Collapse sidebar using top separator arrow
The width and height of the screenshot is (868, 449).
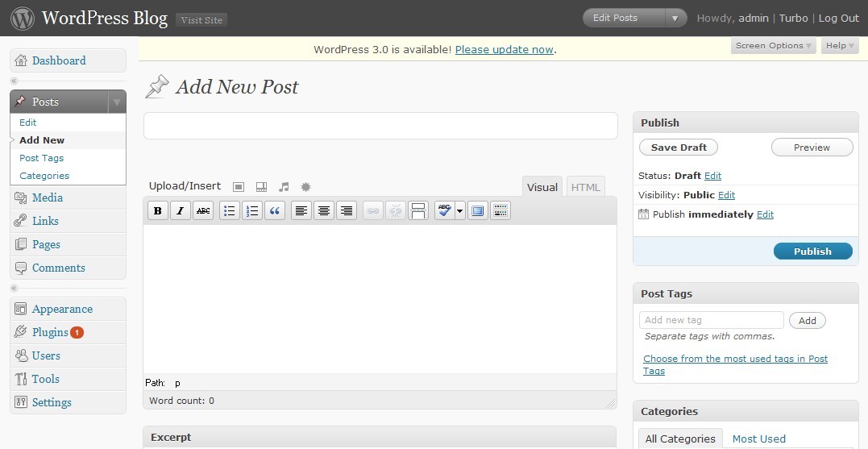tap(15, 81)
